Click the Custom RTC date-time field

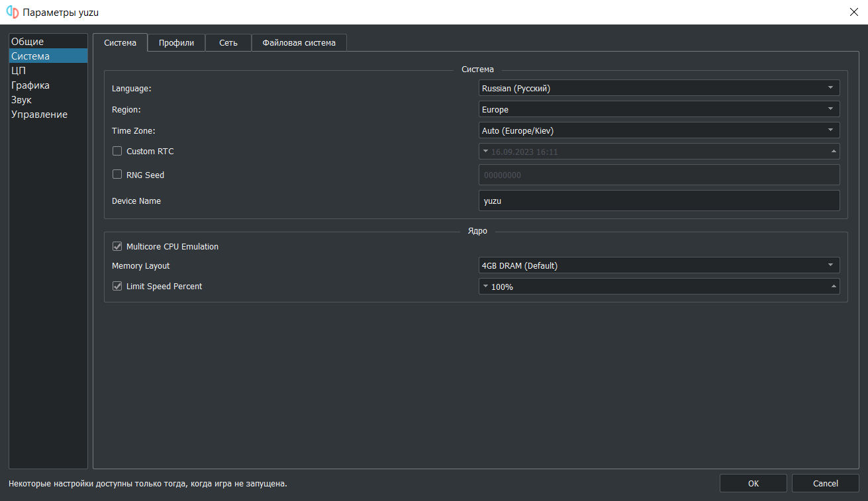click(x=659, y=152)
